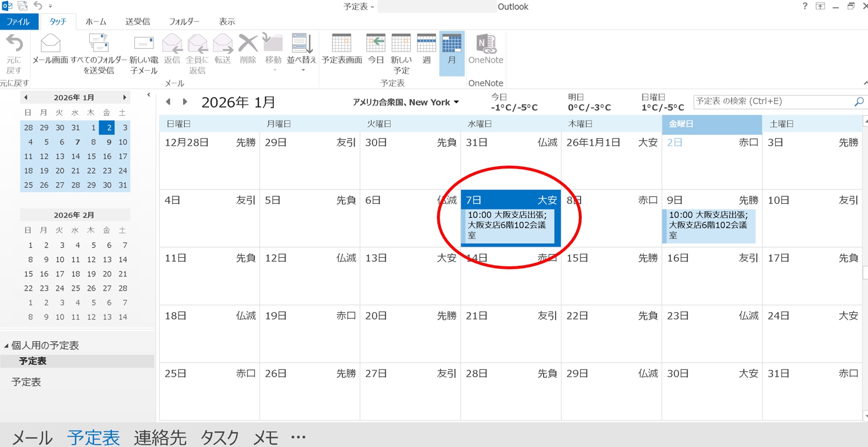Open the 表示 ribbon tab
The height and width of the screenshot is (447, 868).
[x=227, y=21]
